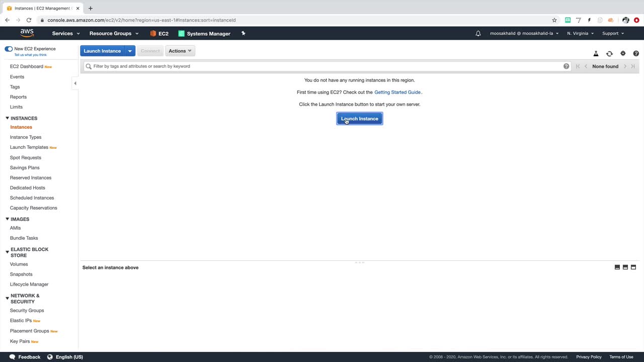The width and height of the screenshot is (644, 362).
Task: Click the pin shortcuts icon in navbar
Action: 244,33
